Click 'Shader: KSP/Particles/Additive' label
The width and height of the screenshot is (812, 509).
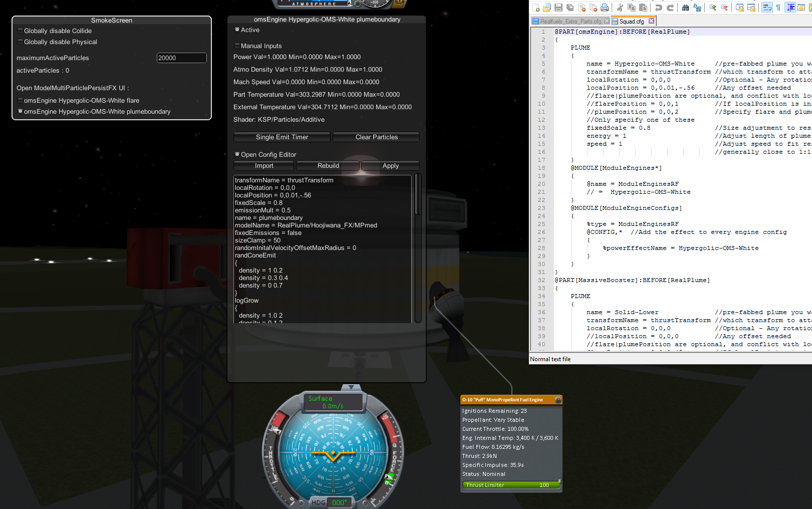279,120
